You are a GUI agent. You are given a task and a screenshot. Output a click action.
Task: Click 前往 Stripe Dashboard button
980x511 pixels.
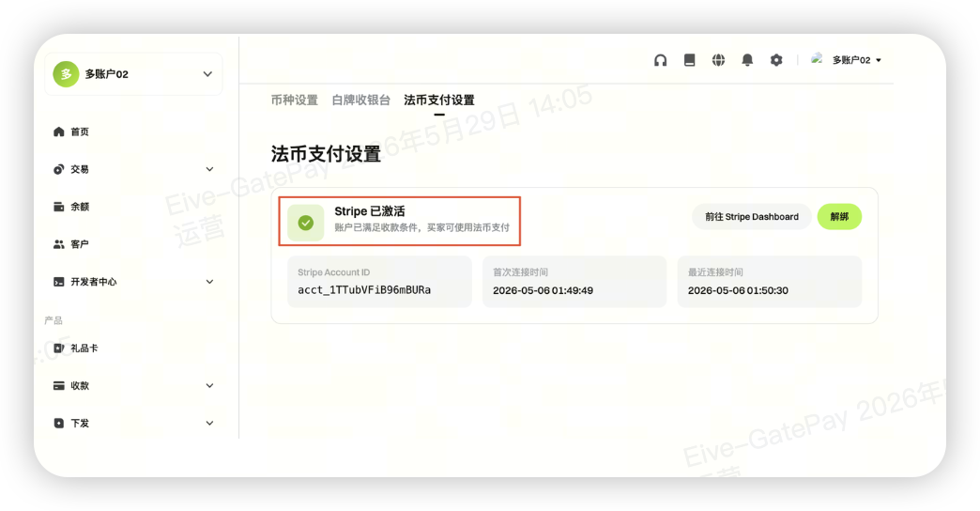click(x=751, y=216)
